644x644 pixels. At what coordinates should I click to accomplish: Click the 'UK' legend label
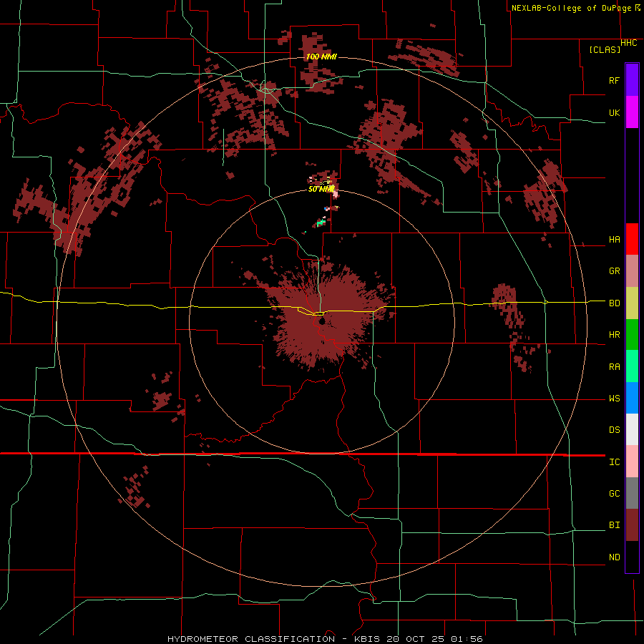pos(614,112)
